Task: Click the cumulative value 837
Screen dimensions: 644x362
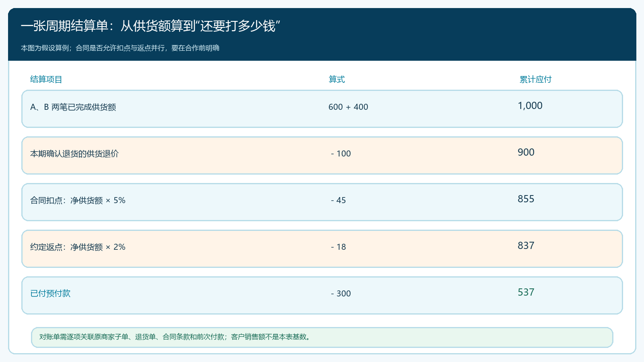Action: (x=526, y=245)
